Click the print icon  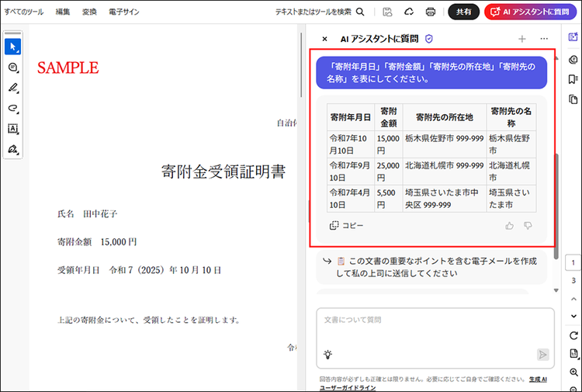pyautogui.click(x=430, y=12)
